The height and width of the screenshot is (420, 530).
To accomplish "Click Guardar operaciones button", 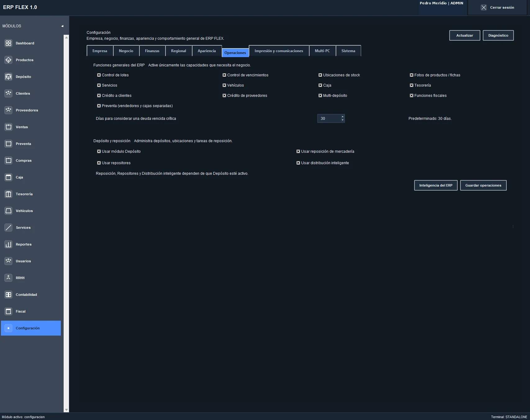I will tap(483, 185).
